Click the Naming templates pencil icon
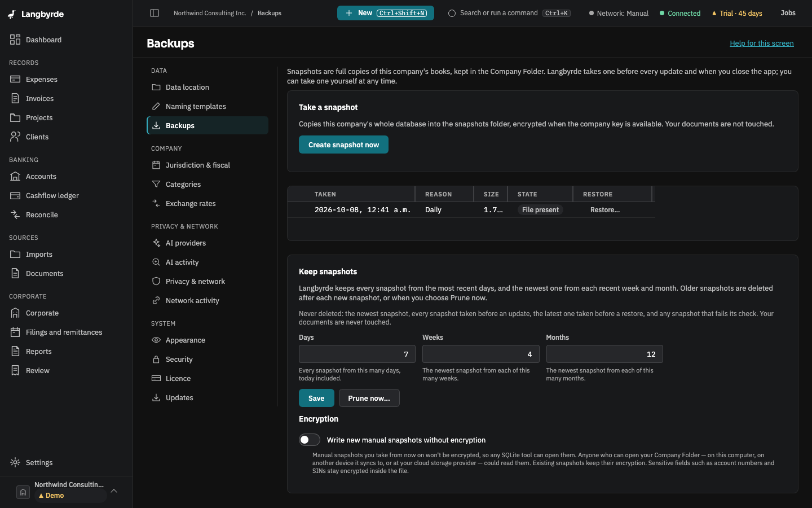812x508 pixels. pyautogui.click(x=156, y=106)
